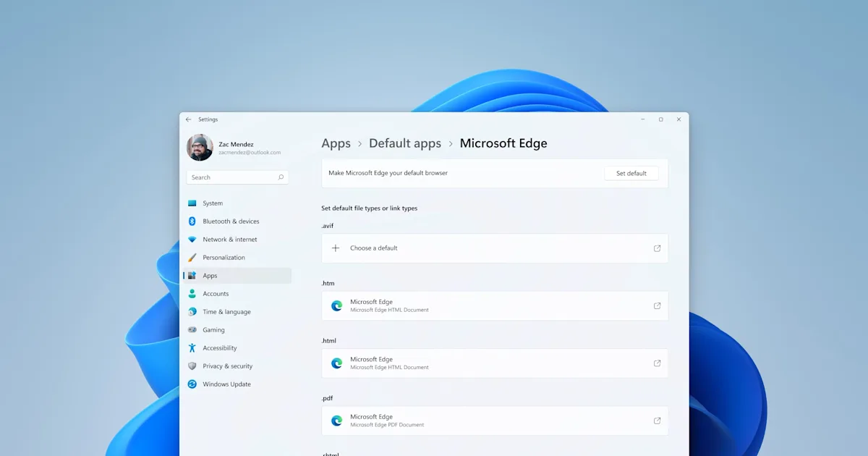Click the Search settings input field

[230, 177]
